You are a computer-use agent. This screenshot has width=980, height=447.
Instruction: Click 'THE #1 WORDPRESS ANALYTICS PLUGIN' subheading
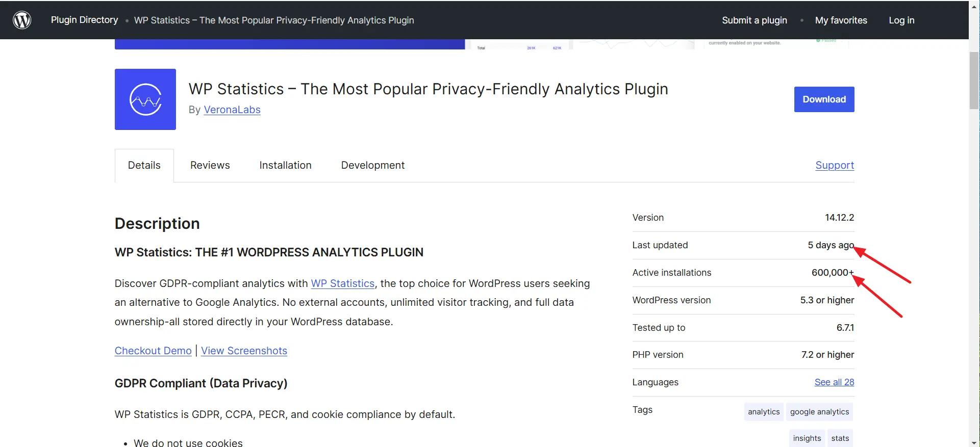coord(310,252)
